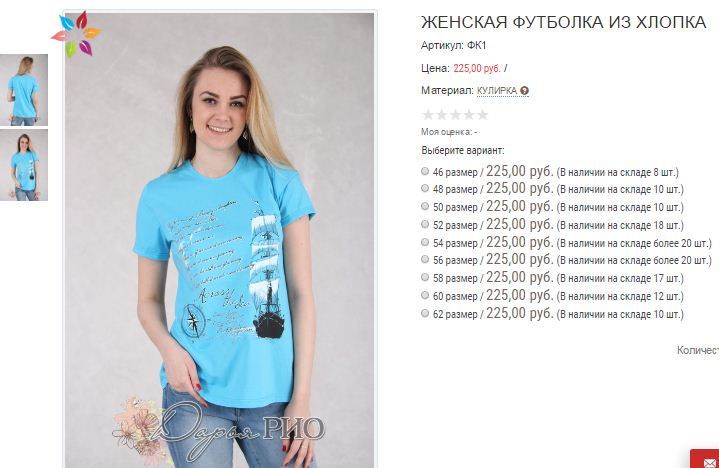Open the КУЛИРКА material link
The width and height of the screenshot is (719, 468).
click(x=497, y=91)
